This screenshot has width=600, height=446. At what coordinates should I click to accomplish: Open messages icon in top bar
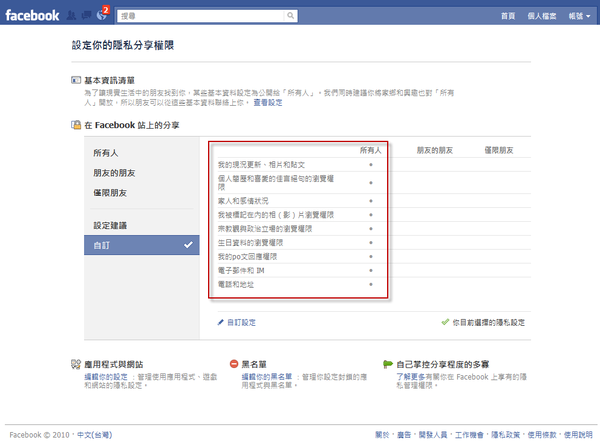click(87, 15)
